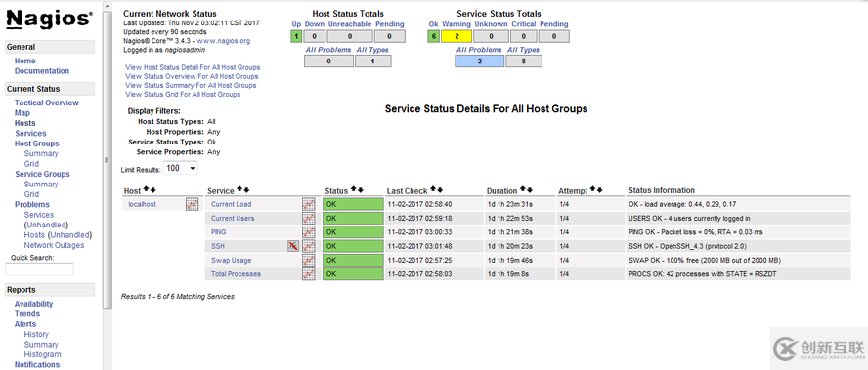This screenshot has width=868, height=370.
Task: Open Network Outages under Problems
Action: [55, 245]
